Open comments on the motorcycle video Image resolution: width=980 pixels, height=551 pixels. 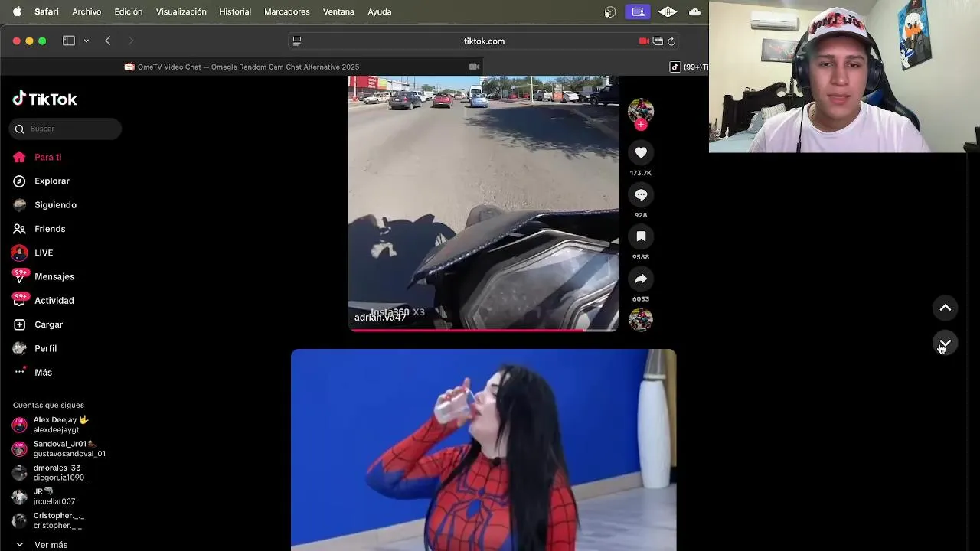click(x=641, y=194)
